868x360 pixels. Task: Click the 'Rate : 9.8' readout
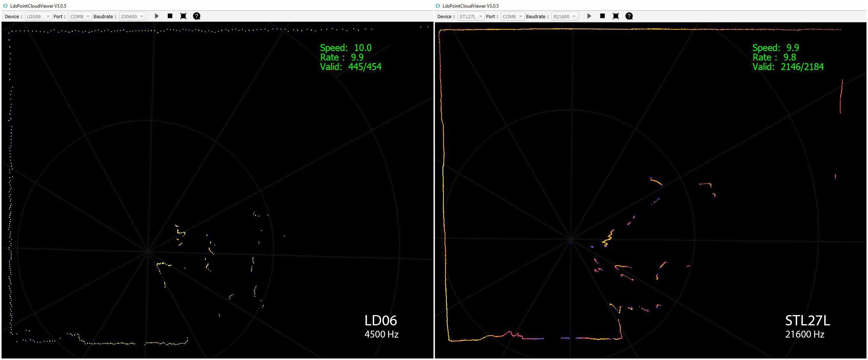pyautogui.click(x=774, y=57)
